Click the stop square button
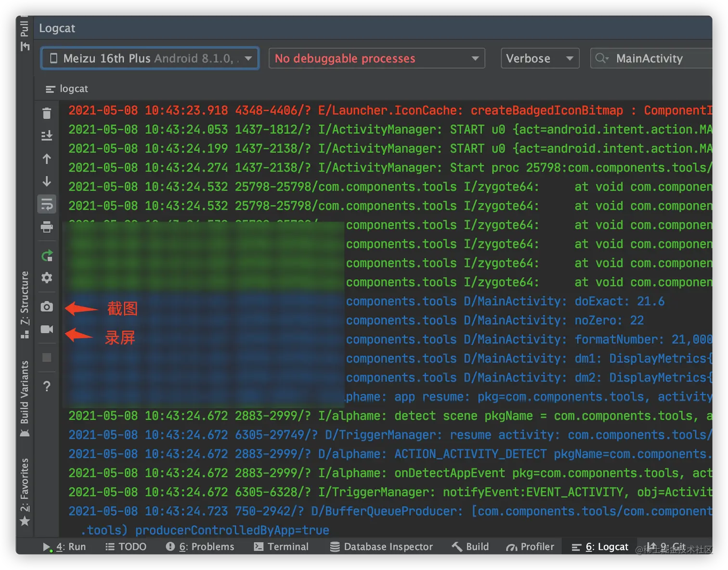 pos(47,358)
